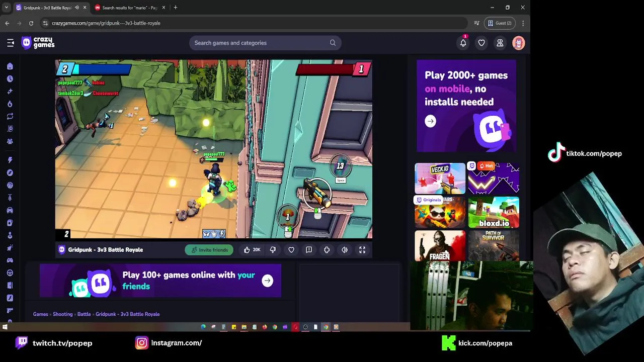Open Battle breadcrumb link
The width and height of the screenshot is (644, 362).
(x=84, y=314)
